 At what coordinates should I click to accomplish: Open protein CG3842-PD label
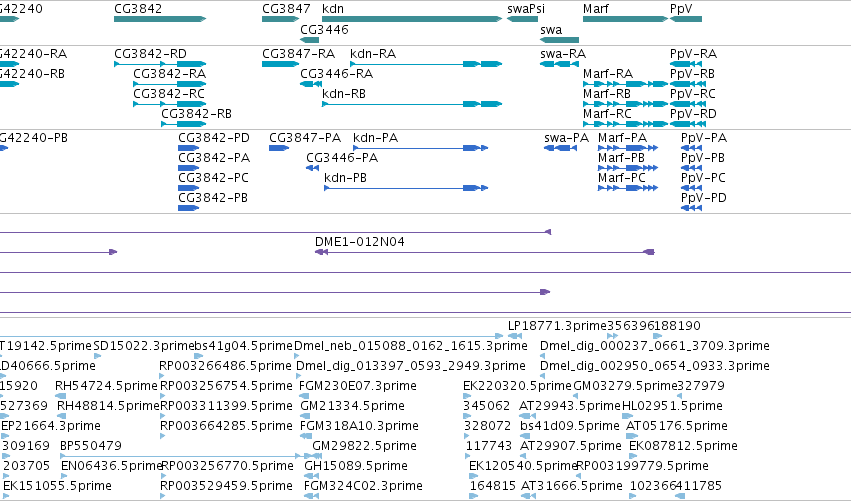pyautogui.click(x=214, y=138)
